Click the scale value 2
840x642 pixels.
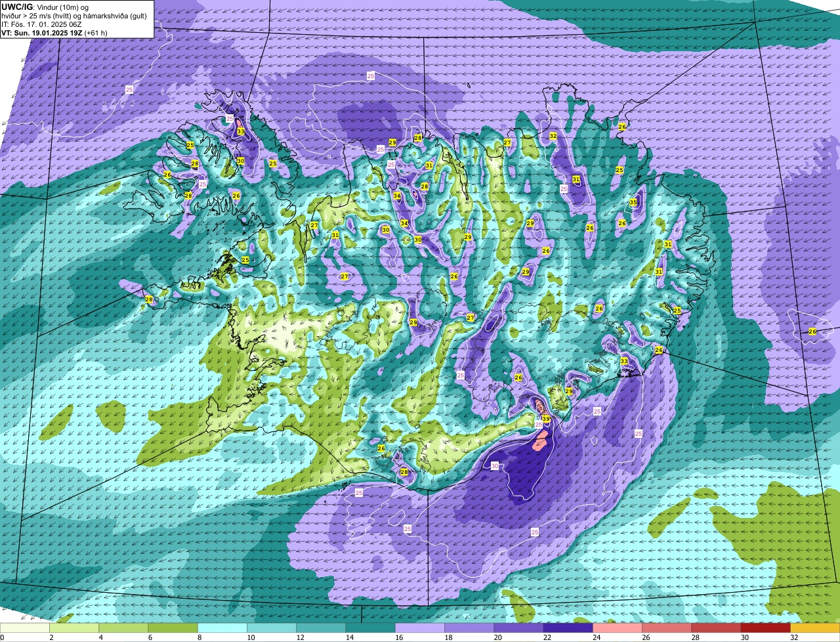[x=51, y=637]
